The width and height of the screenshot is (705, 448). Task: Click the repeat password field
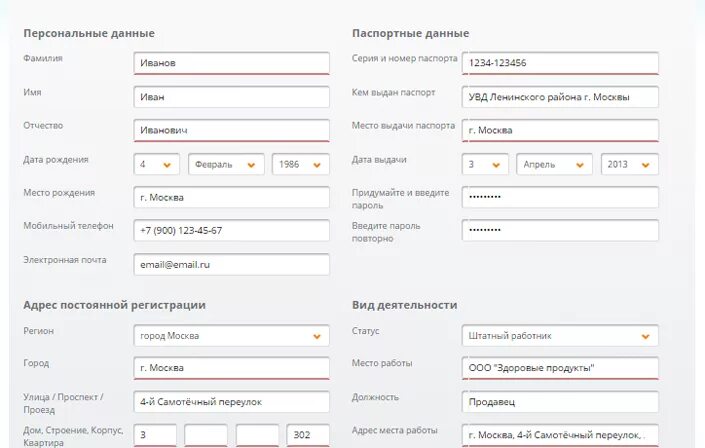[560, 230]
